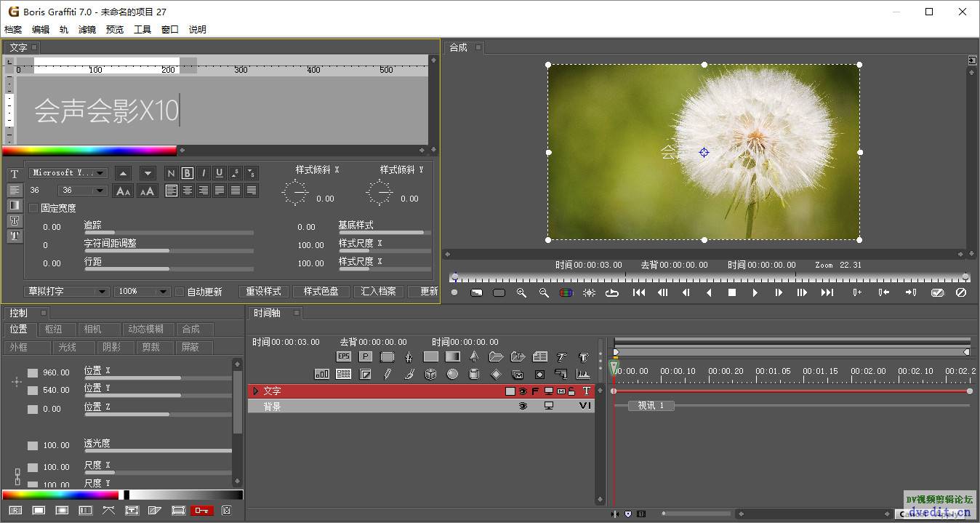Click the stop playback button
The height and width of the screenshot is (523, 980).
[x=732, y=292]
